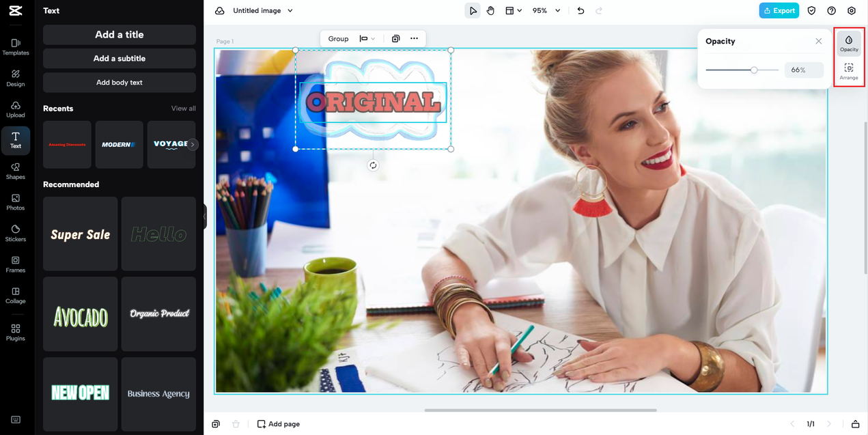Open the shield privacy icon
Viewport: 868px width, 435px height.
[811, 11]
